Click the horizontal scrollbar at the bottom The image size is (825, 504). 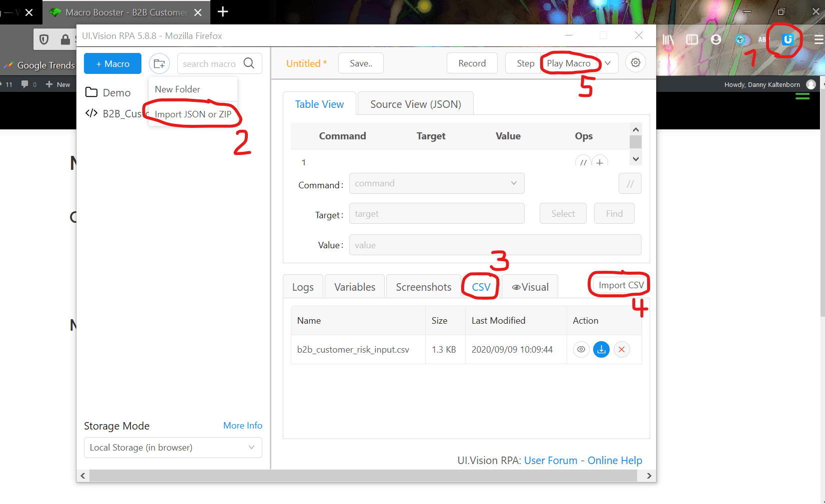[x=363, y=476]
